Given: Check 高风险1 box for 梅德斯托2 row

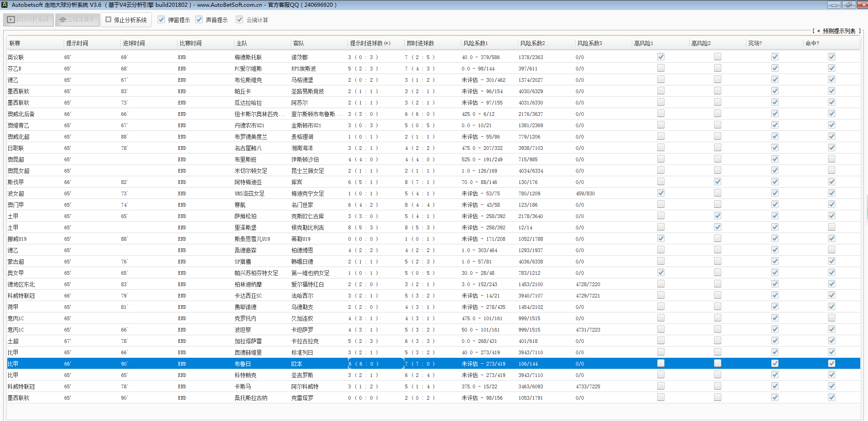Looking at the screenshot, I should (661, 57).
